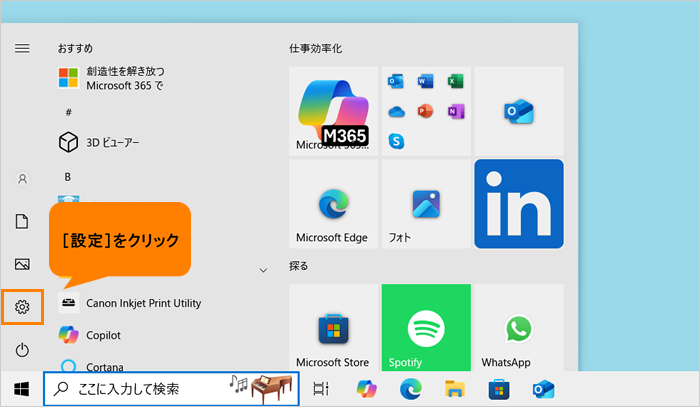
Task: Click the Power button icon
Action: [x=22, y=350]
